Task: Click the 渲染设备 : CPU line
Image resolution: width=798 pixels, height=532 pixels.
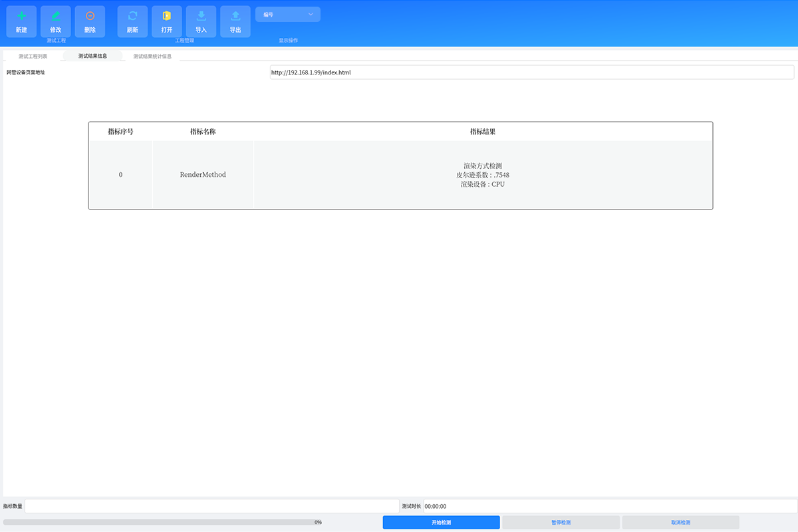Action: pos(483,184)
